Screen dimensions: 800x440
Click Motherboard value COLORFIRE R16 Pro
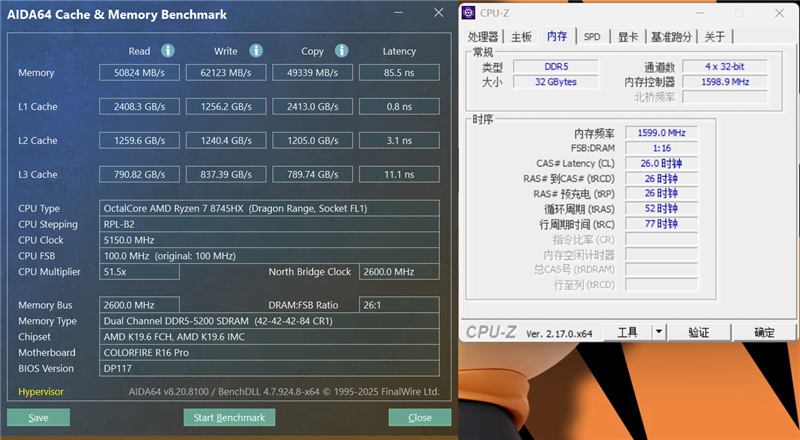269,352
